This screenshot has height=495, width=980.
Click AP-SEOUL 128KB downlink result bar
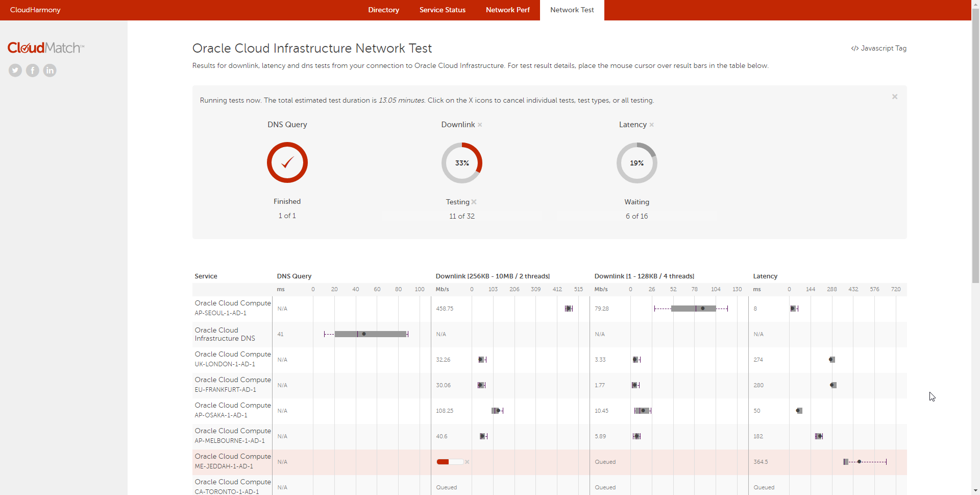691,309
